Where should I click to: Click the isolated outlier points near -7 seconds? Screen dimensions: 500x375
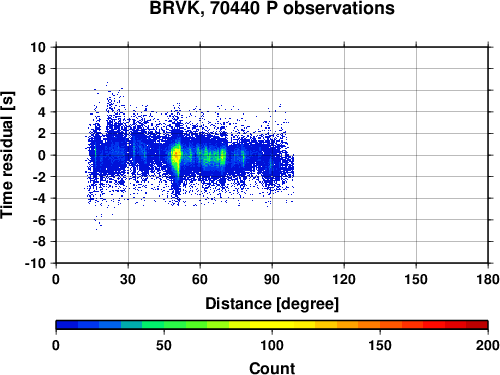98,223
